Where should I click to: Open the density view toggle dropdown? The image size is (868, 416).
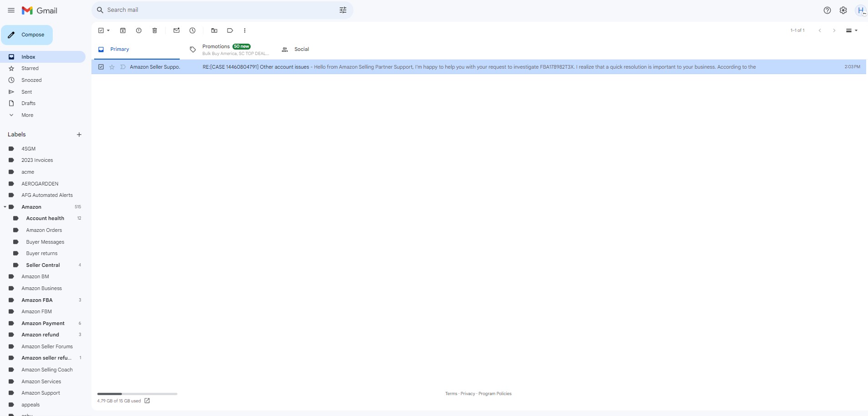click(x=851, y=30)
